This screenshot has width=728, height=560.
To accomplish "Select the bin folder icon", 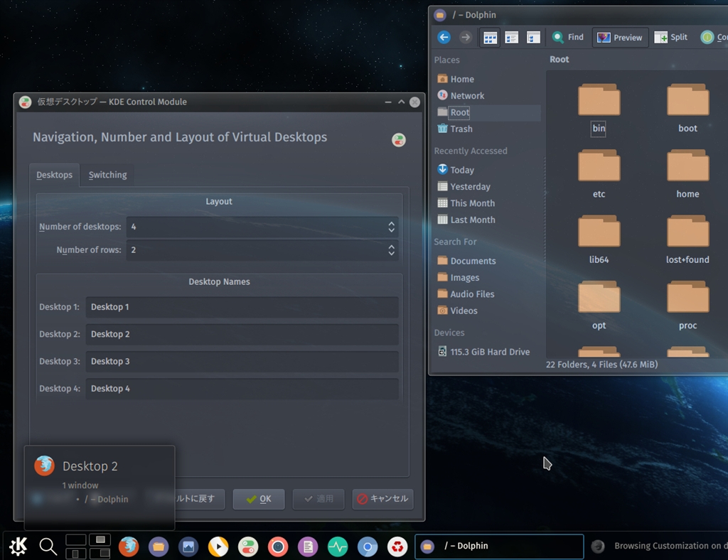I will coord(599,99).
